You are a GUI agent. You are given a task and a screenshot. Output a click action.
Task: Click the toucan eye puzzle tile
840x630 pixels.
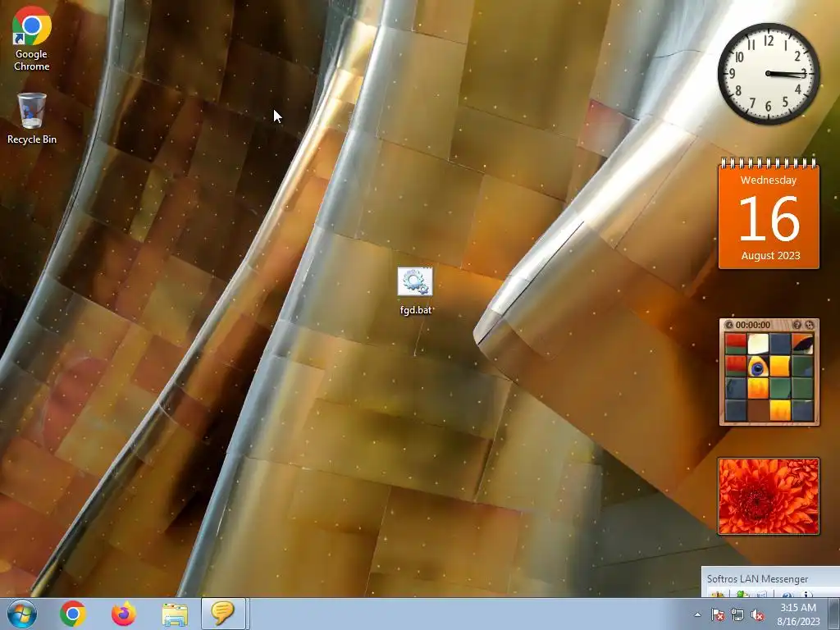click(757, 367)
